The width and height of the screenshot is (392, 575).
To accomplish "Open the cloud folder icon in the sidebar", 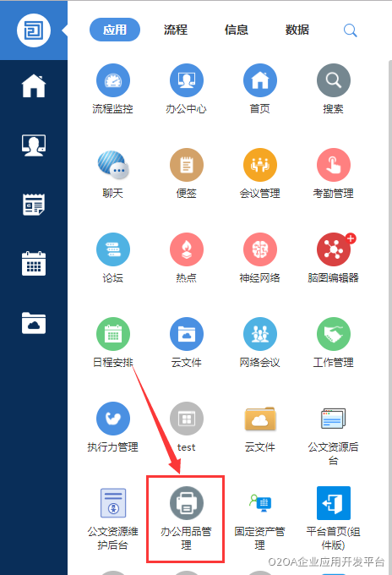I will (x=34, y=323).
